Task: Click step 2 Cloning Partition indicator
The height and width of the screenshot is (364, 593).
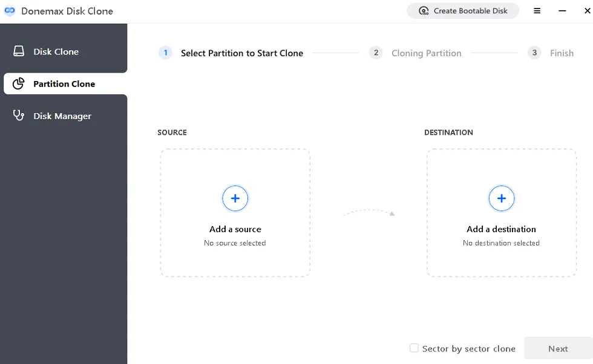Action: [426, 53]
